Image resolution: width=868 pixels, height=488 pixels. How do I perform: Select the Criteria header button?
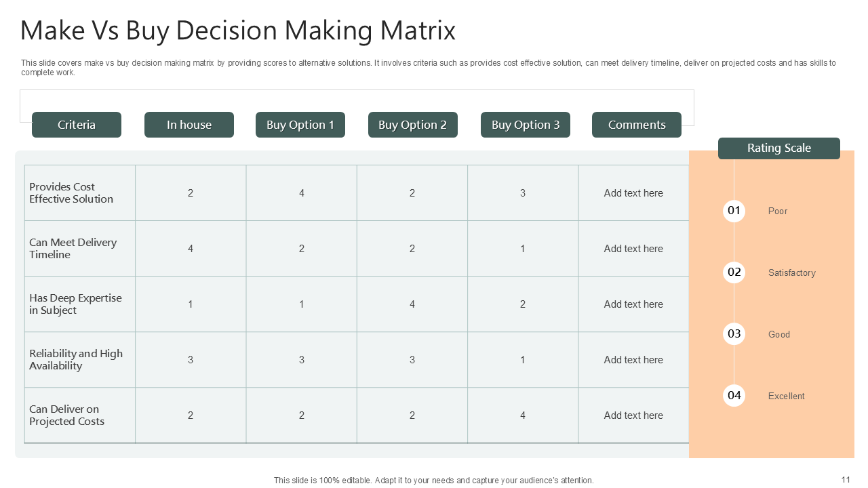coord(77,125)
